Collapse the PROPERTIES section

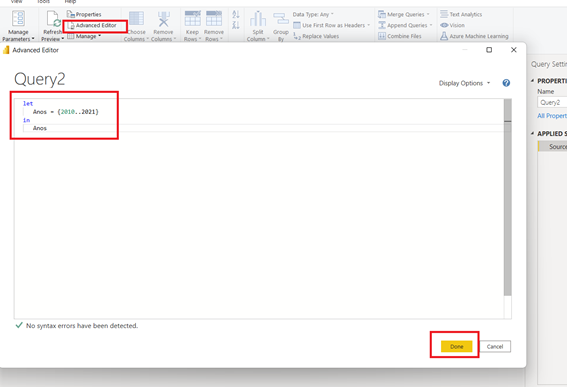click(x=532, y=81)
